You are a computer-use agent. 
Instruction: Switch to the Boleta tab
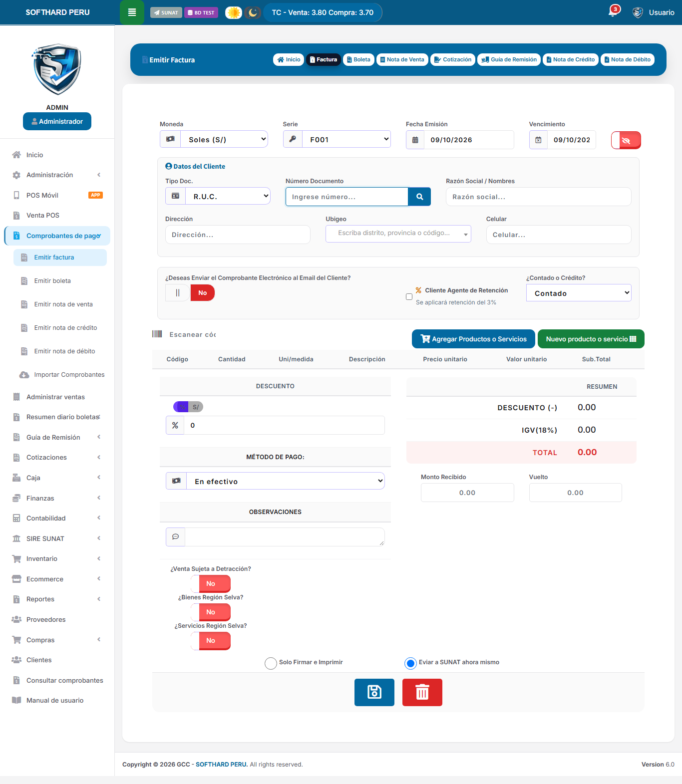click(x=358, y=59)
